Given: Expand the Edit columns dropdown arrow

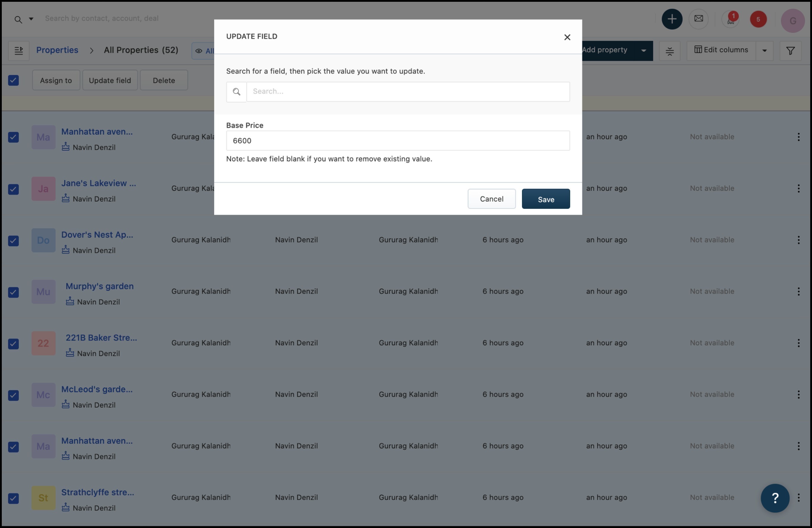Looking at the screenshot, I should pos(764,51).
